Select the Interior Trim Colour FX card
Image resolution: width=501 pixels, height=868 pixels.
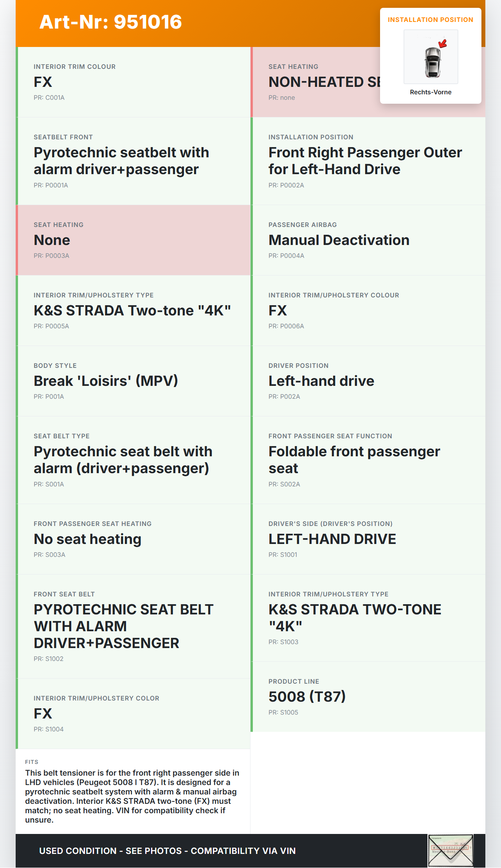133,82
